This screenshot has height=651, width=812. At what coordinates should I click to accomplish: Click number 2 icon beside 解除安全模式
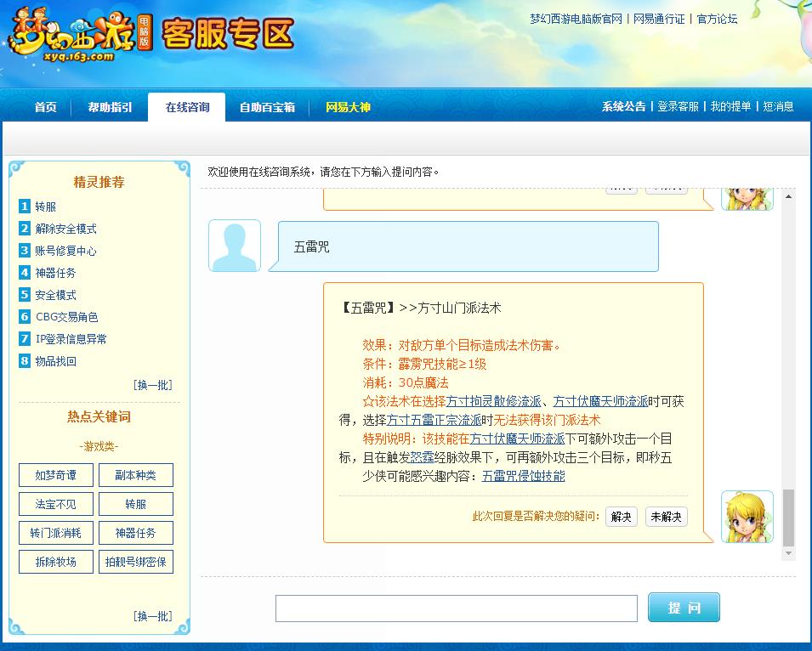point(25,229)
